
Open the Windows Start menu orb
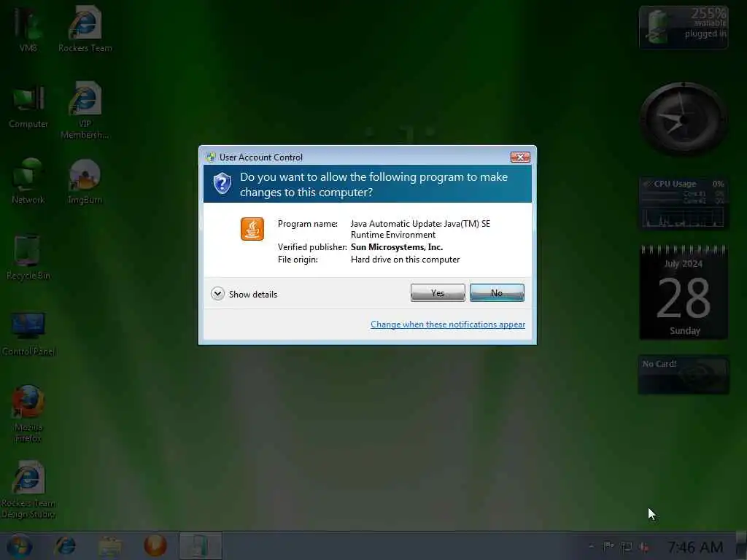(19, 545)
